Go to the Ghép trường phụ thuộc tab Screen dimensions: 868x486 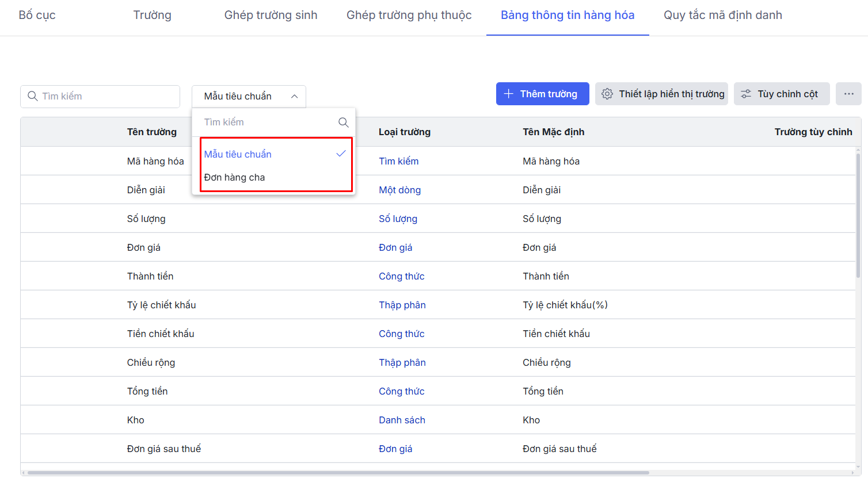coord(409,16)
